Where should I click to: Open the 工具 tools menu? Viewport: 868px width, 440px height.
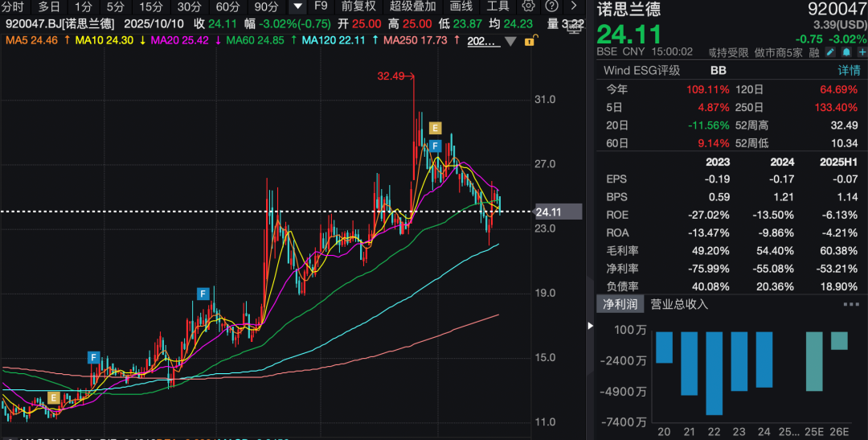click(x=497, y=6)
